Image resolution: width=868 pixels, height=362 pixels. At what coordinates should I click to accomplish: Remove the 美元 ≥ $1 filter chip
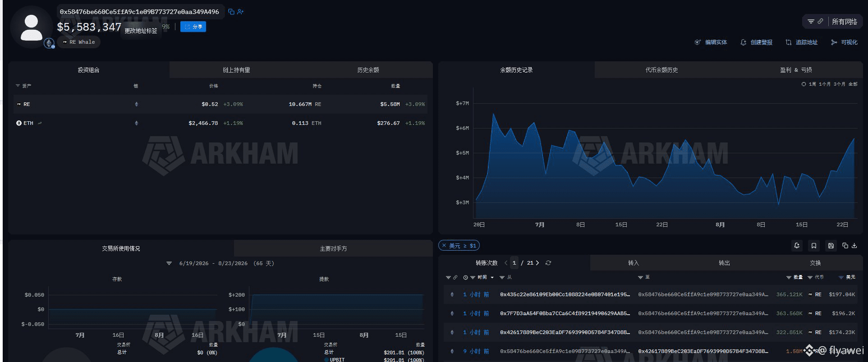point(444,246)
